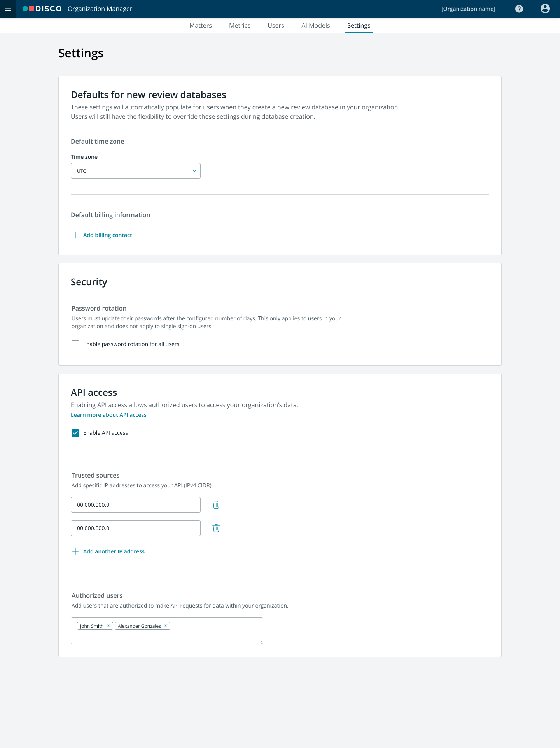Enable password rotation for all users
Image resolution: width=560 pixels, height=748 pixels.
(75, 344)
